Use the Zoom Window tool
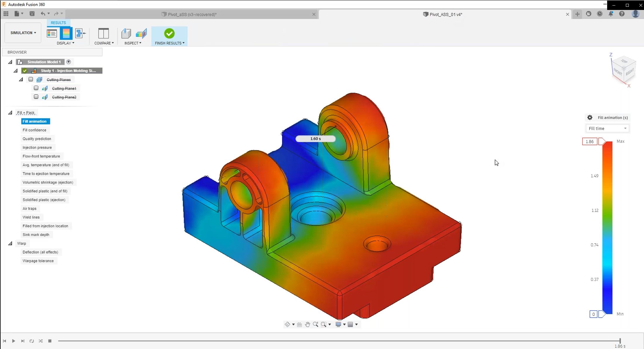 (x=323, y=324)
